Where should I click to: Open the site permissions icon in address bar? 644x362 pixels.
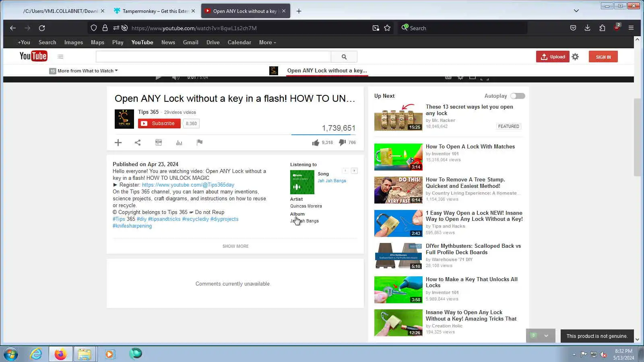click(x=116, y=28)
